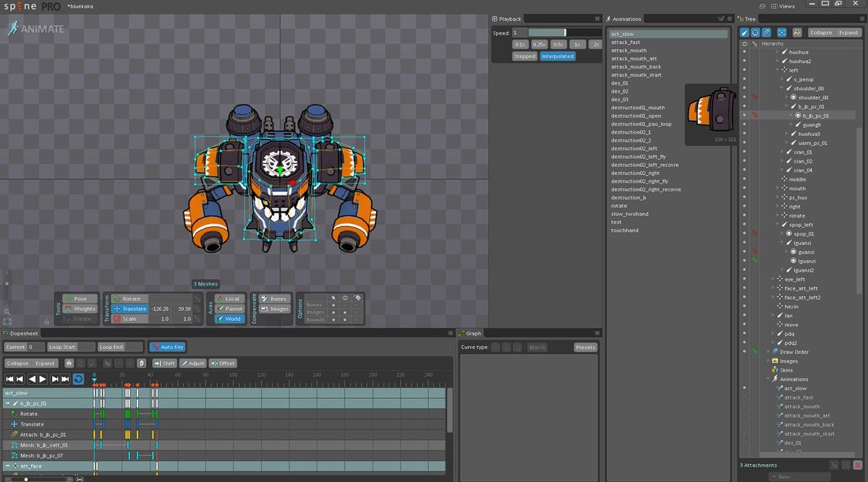Click the dopesheet lock icon button

point(69,363)
